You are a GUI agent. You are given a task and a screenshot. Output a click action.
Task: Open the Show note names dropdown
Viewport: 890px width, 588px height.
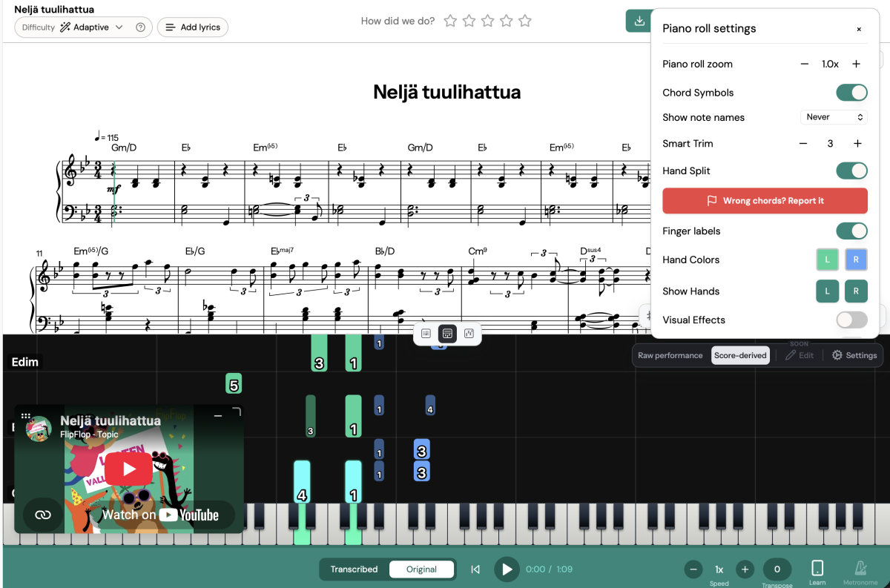[834, 117]
